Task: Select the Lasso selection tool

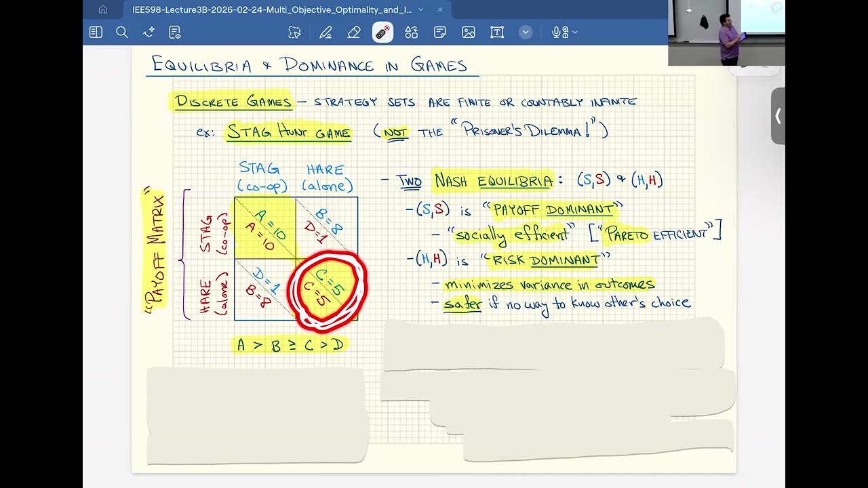Action: click(x=294, y=32)
